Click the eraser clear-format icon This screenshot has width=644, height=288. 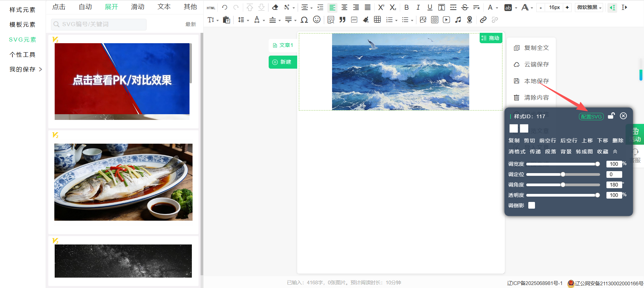275,7
